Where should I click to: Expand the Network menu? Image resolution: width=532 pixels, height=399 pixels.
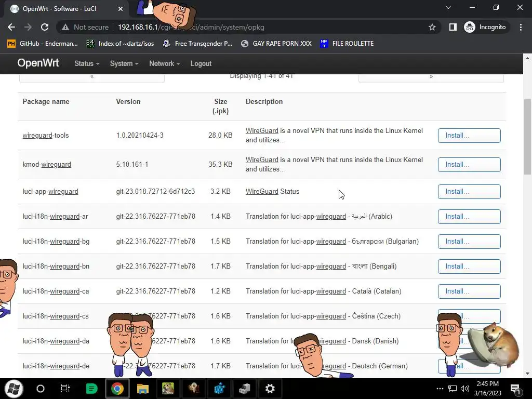coord(165,63)
